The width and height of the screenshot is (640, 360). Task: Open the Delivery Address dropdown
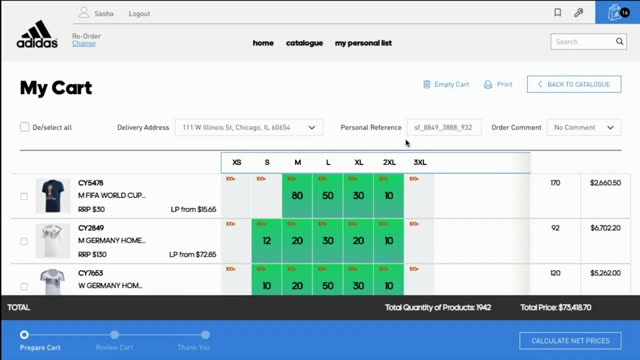coord(249,127)
